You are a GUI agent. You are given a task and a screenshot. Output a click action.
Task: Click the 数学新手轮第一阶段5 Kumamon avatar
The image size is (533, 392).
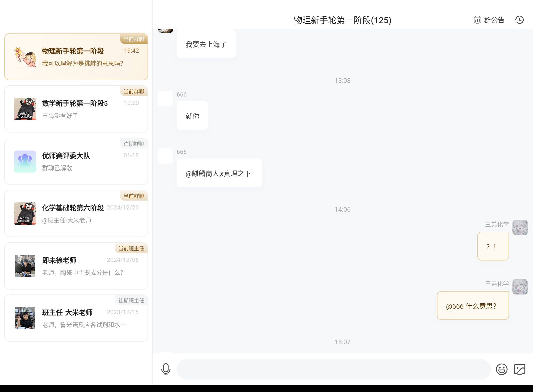25,109
